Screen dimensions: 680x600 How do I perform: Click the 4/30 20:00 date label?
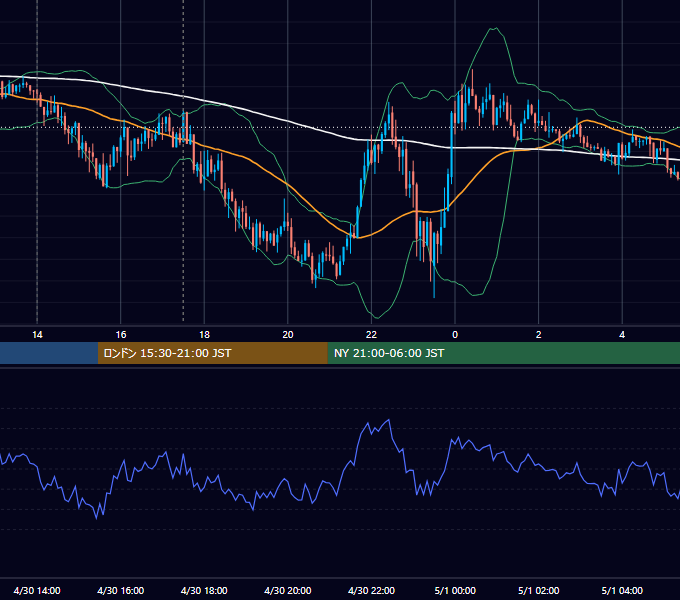(x=288, y=590)
